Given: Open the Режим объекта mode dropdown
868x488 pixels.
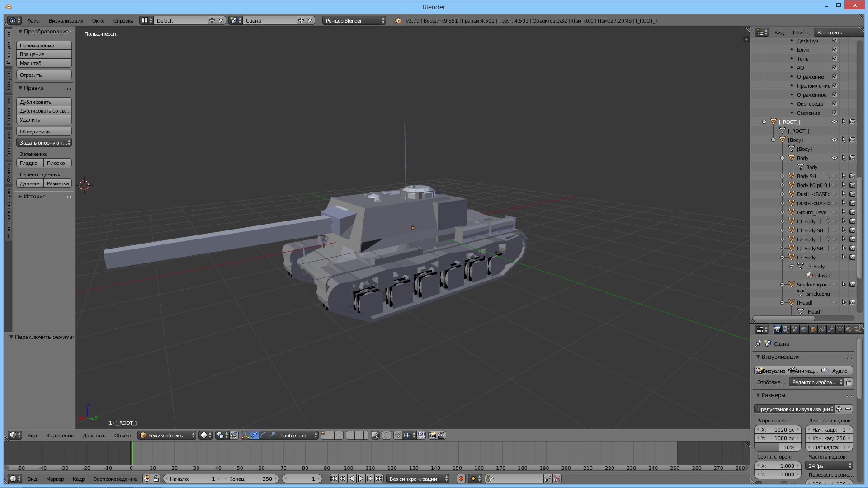Looking at the screenshot, I should pyautogui.click(x=167, y=435).
